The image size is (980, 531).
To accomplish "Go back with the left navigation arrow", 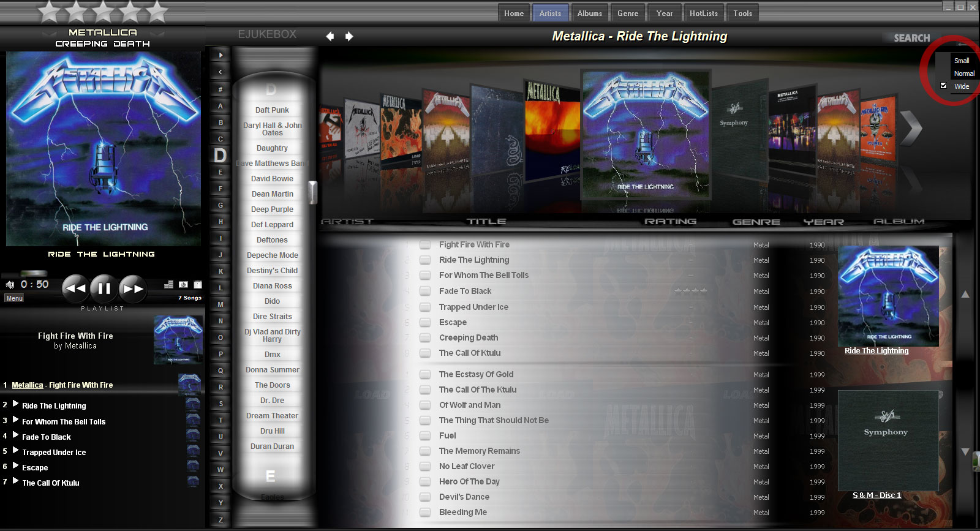I will click(x=330, y=36).
